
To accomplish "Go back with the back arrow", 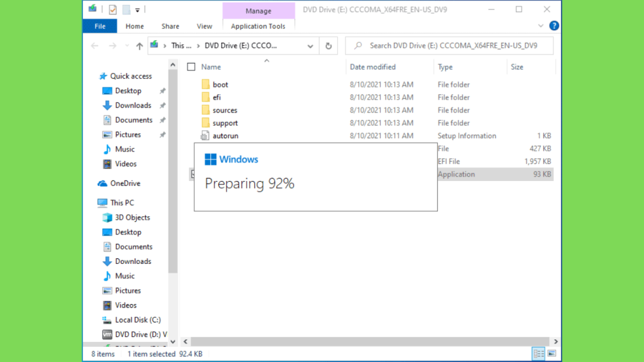I will point(95,45).
